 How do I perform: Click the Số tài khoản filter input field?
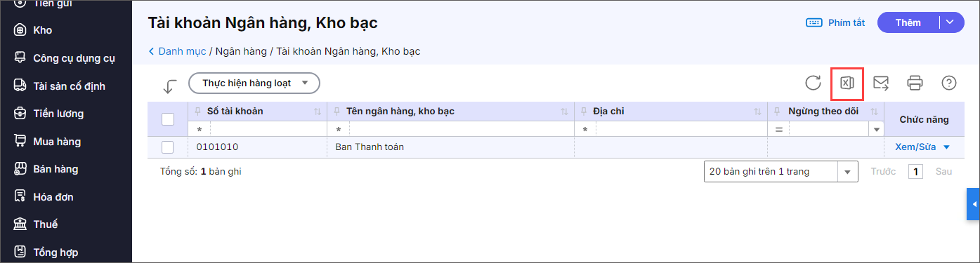268,130
